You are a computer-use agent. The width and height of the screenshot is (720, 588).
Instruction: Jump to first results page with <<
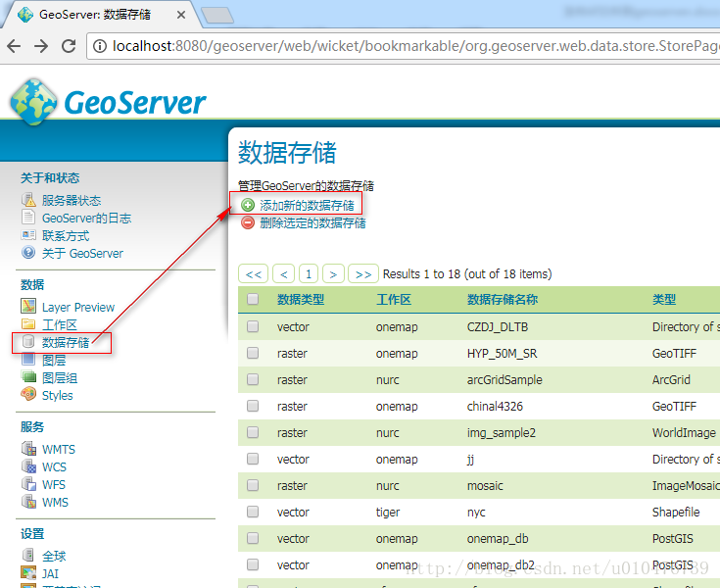point(254,273)
